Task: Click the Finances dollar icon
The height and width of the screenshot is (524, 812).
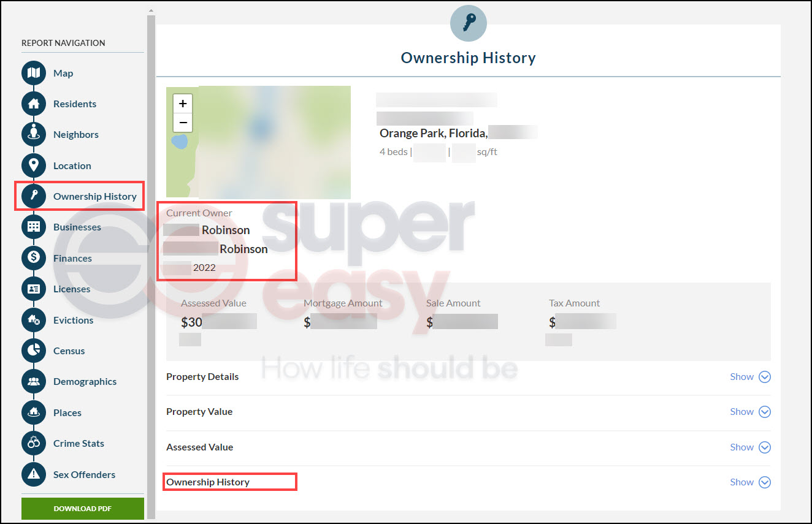Action: (34, 258)
